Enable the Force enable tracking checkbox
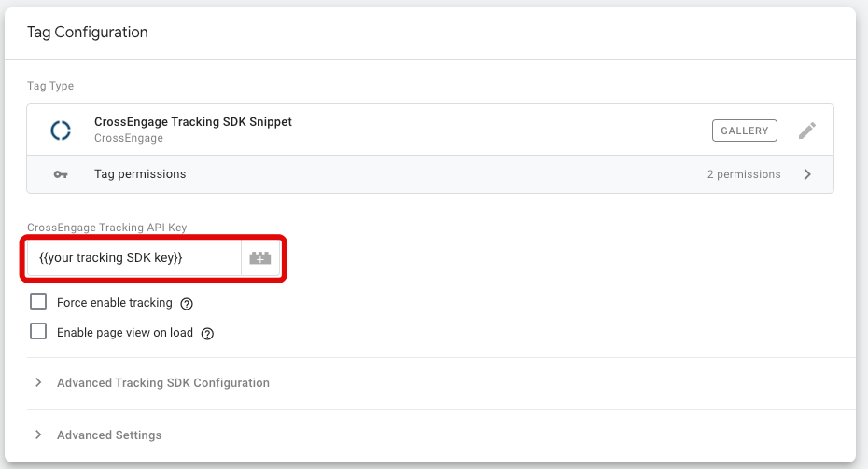The height and width of the screenshot is (469, 868). pyautogui.click(x=38, y=302)
